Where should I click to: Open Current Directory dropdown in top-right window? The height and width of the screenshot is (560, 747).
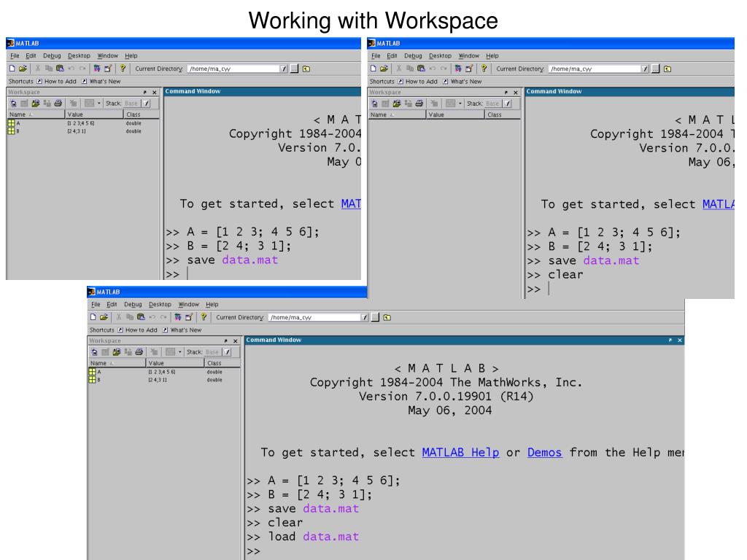645,69
